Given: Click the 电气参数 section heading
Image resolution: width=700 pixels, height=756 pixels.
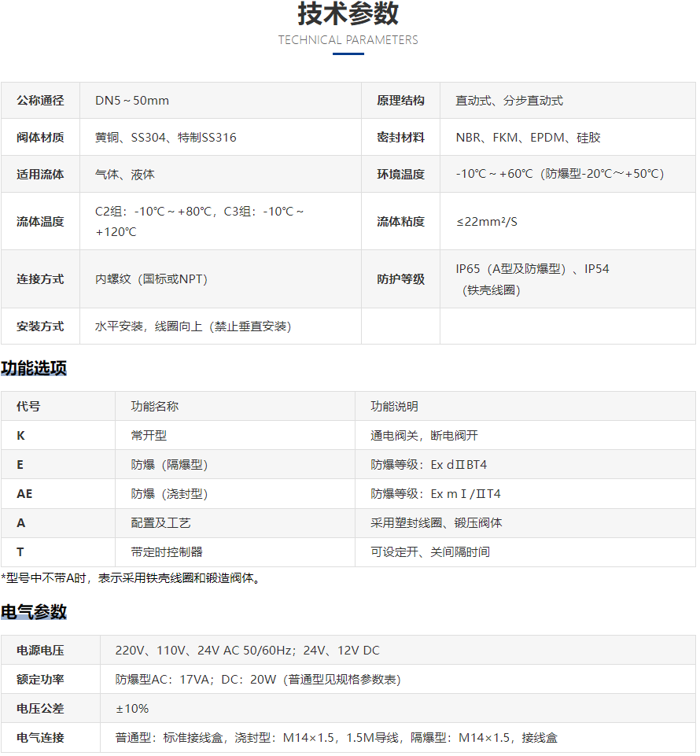Looking at the screenshot, I should point(34,612).
